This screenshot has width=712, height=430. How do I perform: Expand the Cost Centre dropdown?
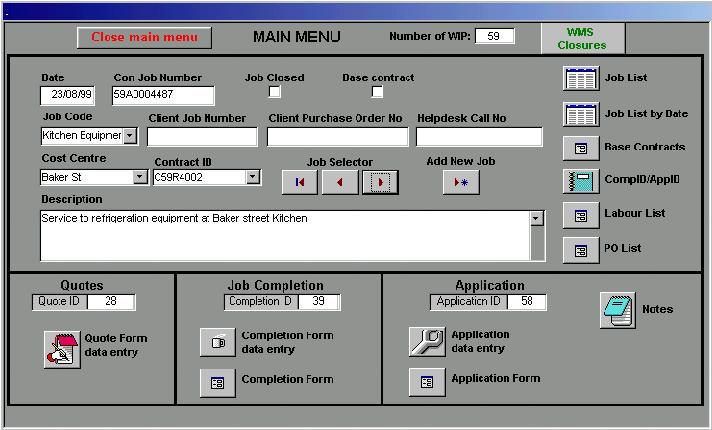140,178
